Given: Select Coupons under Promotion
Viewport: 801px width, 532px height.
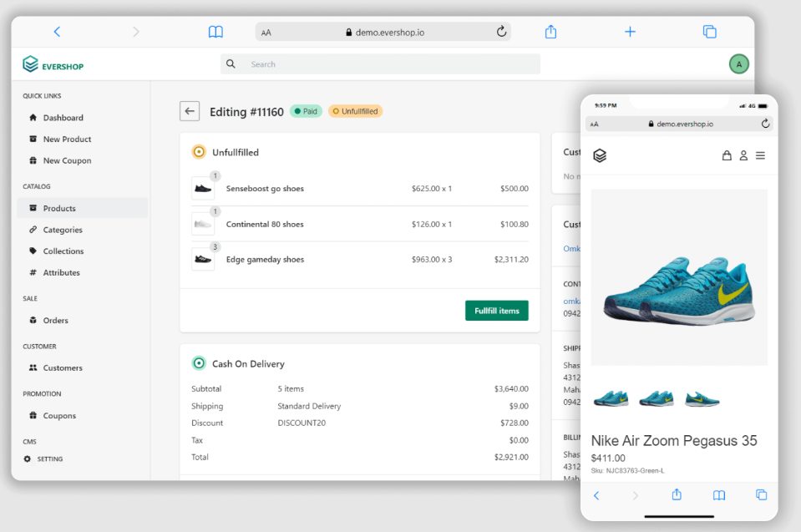Looking at the screenshot, I should 59,415.
